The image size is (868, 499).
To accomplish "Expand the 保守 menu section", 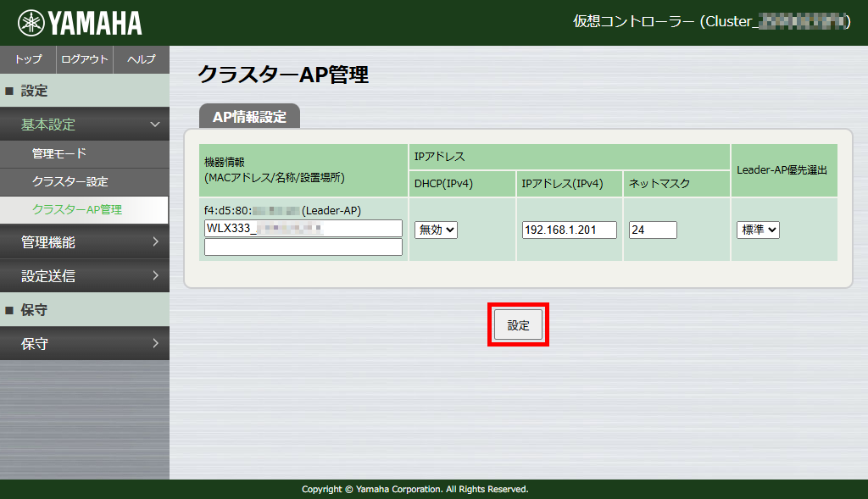I will pyautogui.click(x=85, y=344).
